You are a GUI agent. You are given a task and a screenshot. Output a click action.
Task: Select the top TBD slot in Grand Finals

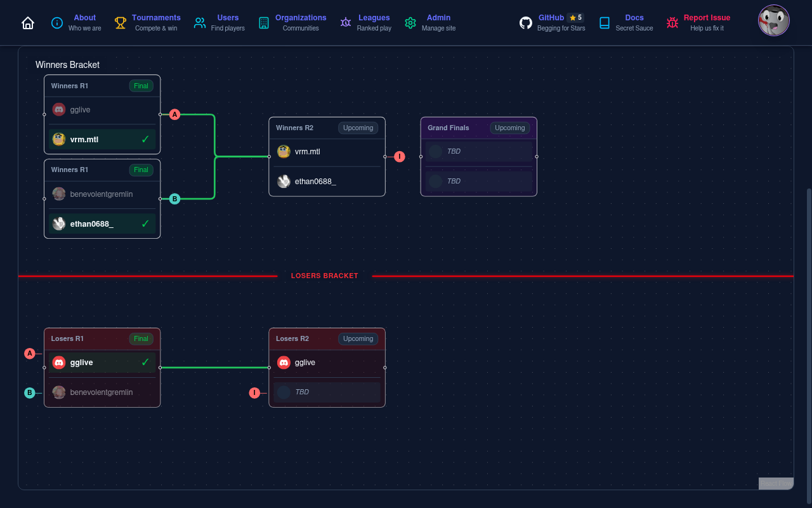point(478,151)
